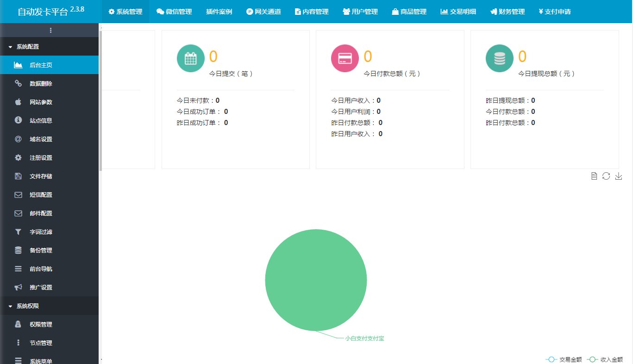633x364 pixels.
Task: Click the 今日提现总额 coins circle icon
Action: coord(500,58)
